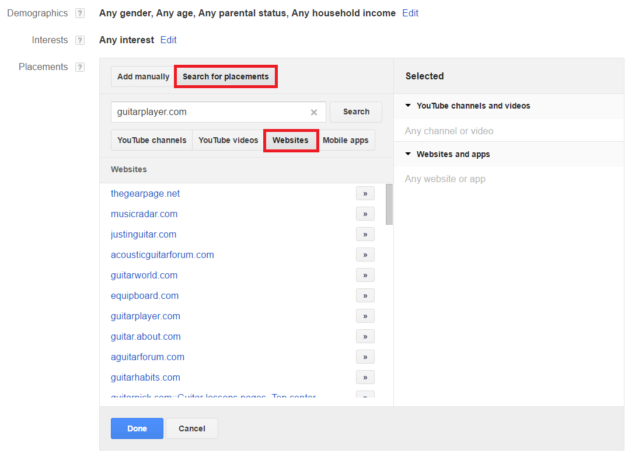
Task: Click the placements results scrollbar
Action: pyautogui.click(x=388, y=205)
